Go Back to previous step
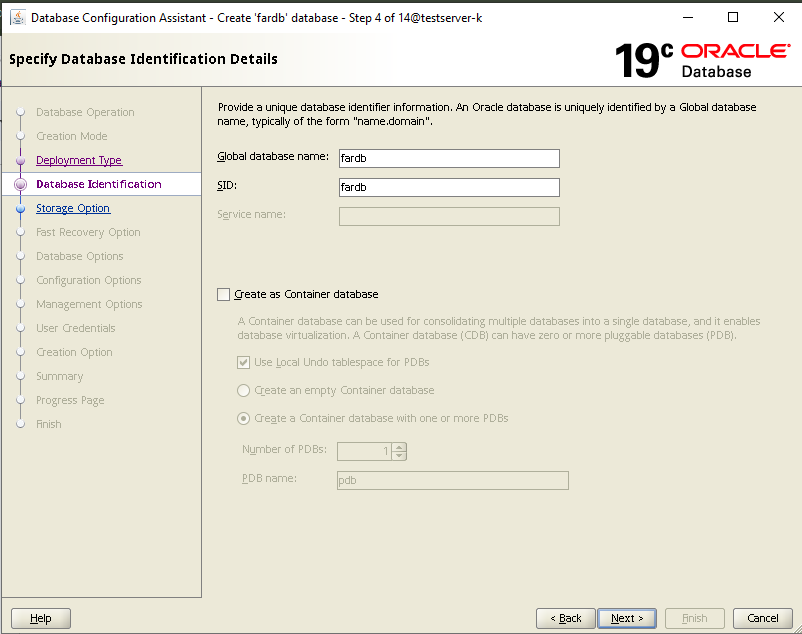The width and height of the screenshot is (802, 634). 566,618
